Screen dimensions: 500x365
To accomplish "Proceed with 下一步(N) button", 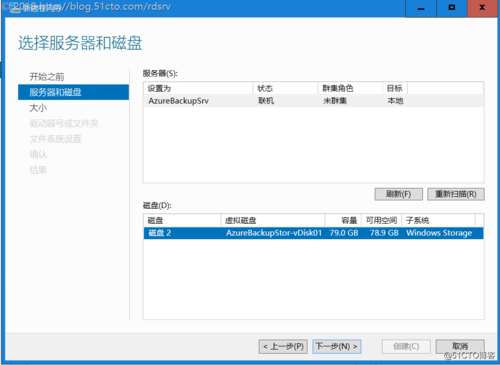I will point(337,346).
